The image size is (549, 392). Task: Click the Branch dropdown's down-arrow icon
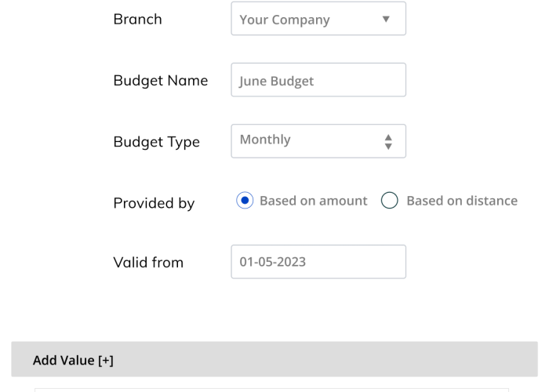(385, 19)
